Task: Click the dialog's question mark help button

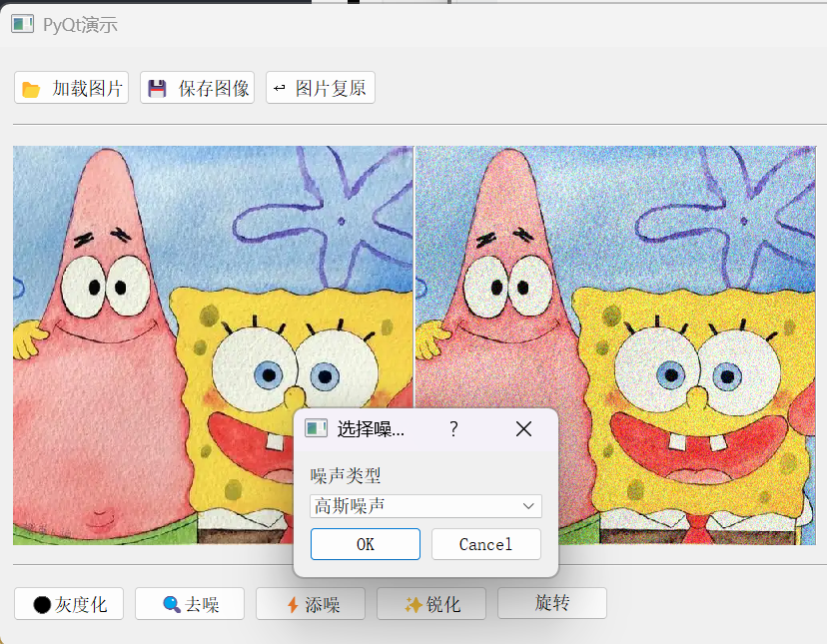Action: pos(453,429)
